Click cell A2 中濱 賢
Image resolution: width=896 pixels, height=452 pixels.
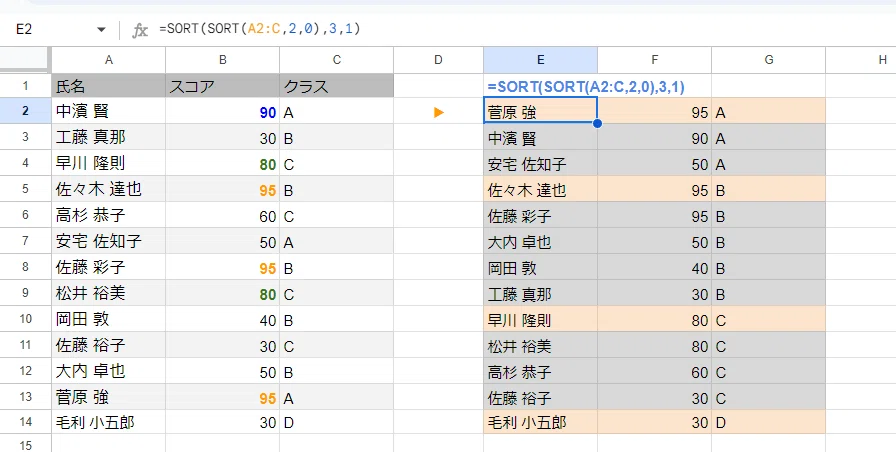point(109,111)
